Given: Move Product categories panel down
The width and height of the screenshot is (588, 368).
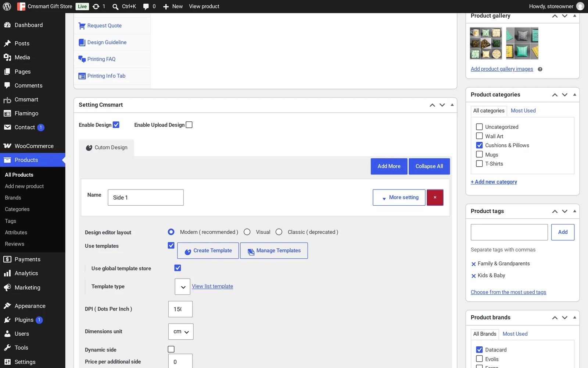Looking at the screenshot, I should (565, 95).
